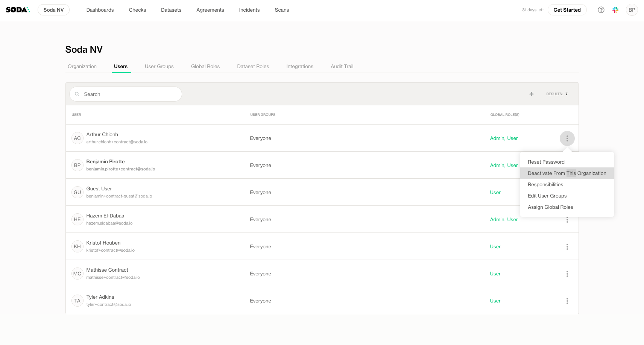The width and height of the screenshot is (644, 345).
Task: Click the plus icon to add user
Action: (x=531, y=94)
